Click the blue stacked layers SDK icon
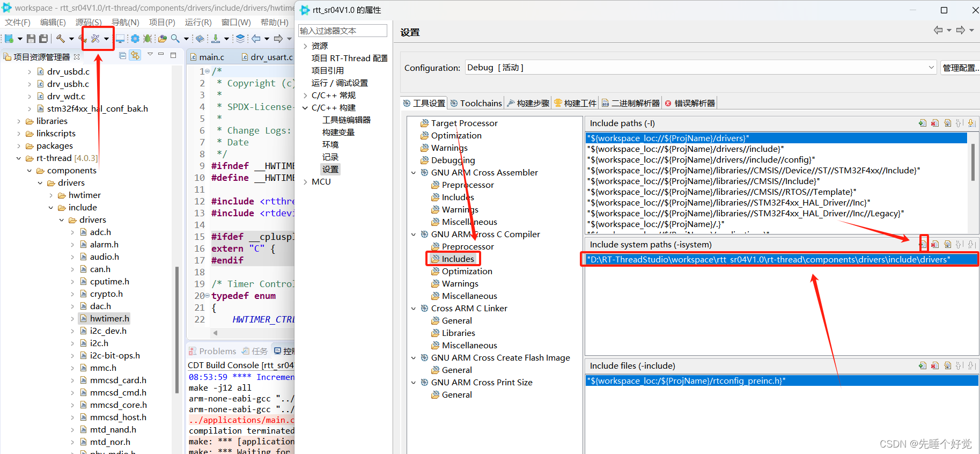Screen dimensions: 980x454 pyautogui.click(x=240, y=39)
